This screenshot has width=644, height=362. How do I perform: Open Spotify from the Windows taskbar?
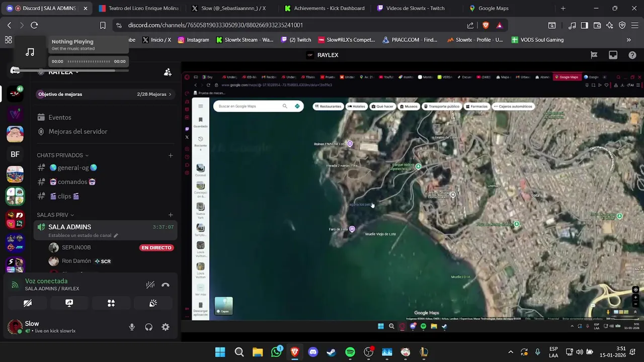(x=350, y=352)
